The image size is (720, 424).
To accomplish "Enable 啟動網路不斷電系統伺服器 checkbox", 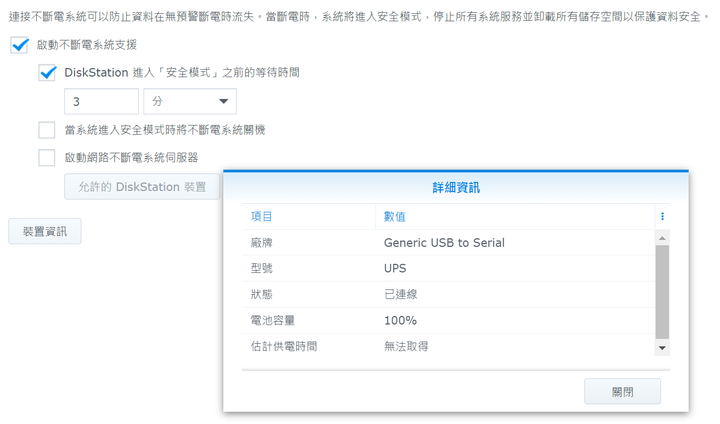I will point(47,158).
